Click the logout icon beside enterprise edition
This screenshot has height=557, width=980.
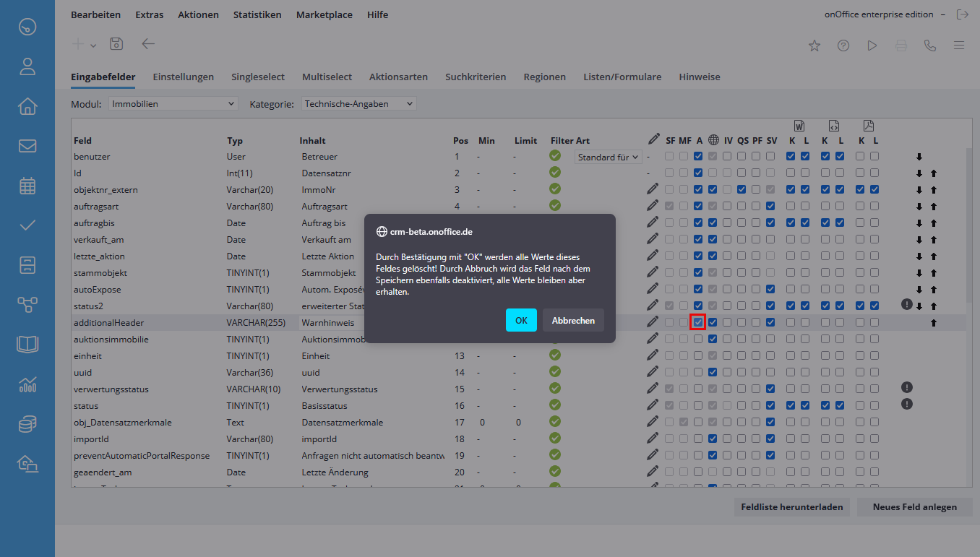point(962,14)
